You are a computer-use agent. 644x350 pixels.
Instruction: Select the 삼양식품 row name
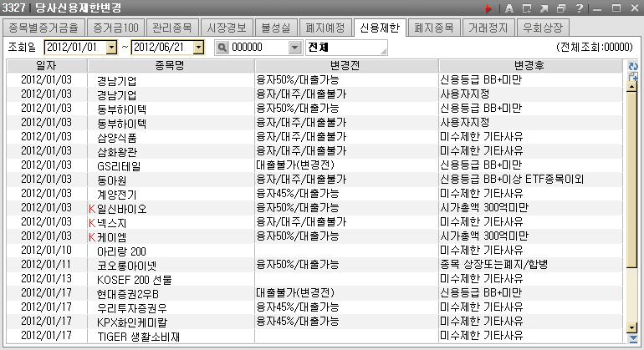[116, 138]
